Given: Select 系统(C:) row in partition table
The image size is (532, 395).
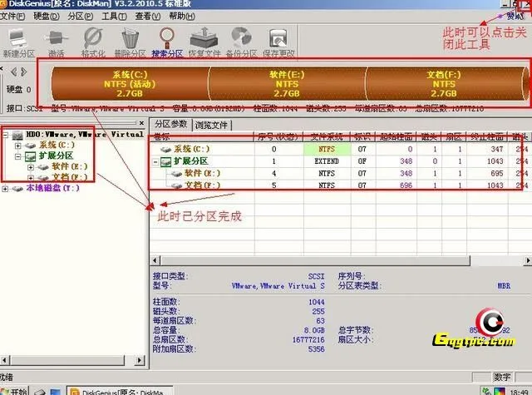Looking at the screenshot, I should point(339,149).
